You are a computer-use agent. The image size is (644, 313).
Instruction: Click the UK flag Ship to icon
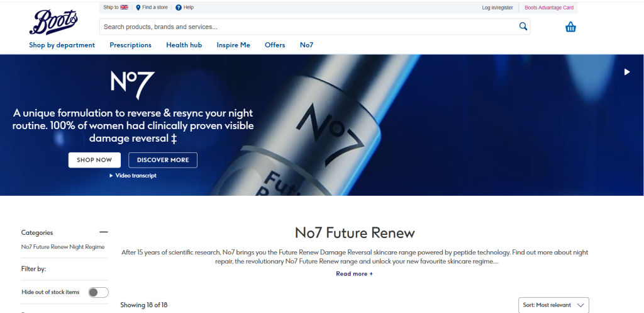[124, 8]
